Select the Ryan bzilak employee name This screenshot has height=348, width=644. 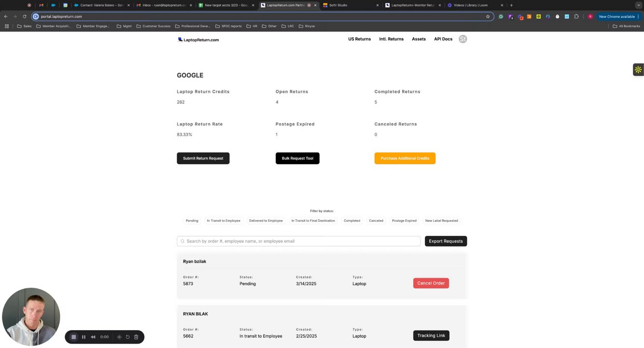coord(195,261)
